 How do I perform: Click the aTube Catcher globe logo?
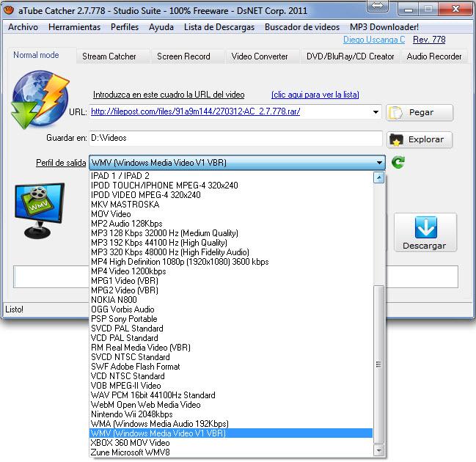pyautogui.click(x=40, y=100)
